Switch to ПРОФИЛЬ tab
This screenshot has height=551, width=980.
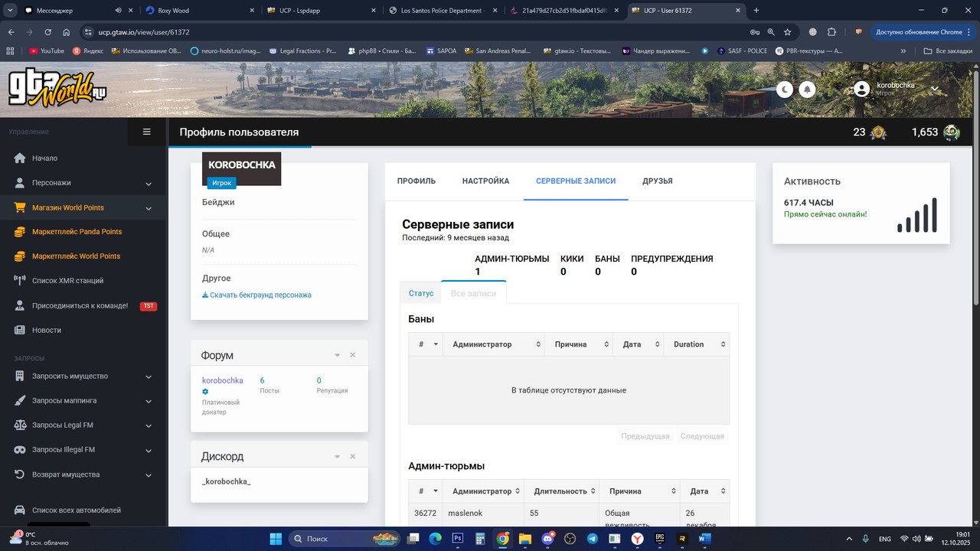(x=416, y=181)
